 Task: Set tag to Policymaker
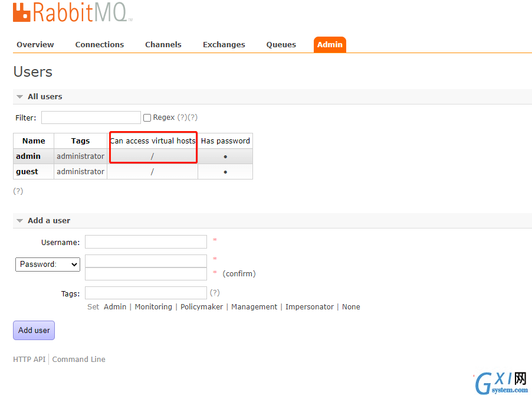tap(202, 307)
